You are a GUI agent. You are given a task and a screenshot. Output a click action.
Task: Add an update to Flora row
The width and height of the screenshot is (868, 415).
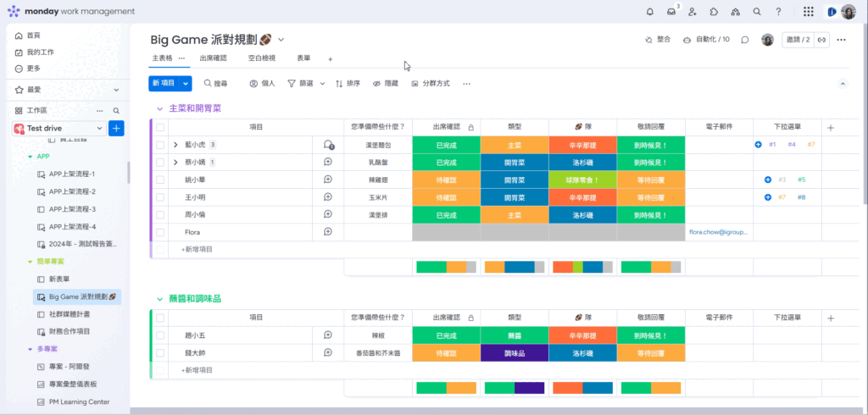(x=328, y=232)
